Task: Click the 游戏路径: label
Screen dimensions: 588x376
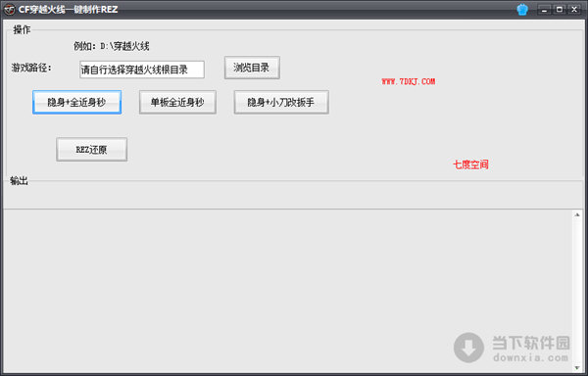Action: [x=31, y=68]
